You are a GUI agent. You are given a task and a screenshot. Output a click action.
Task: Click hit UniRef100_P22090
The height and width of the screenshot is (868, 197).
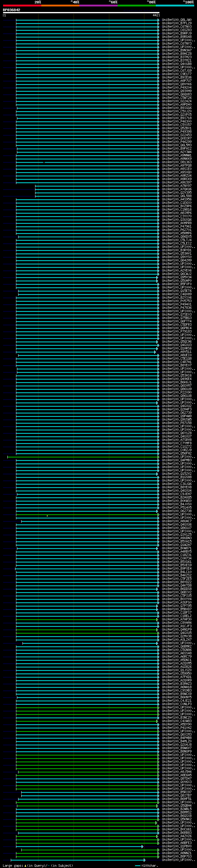click(x=176, y=393)
